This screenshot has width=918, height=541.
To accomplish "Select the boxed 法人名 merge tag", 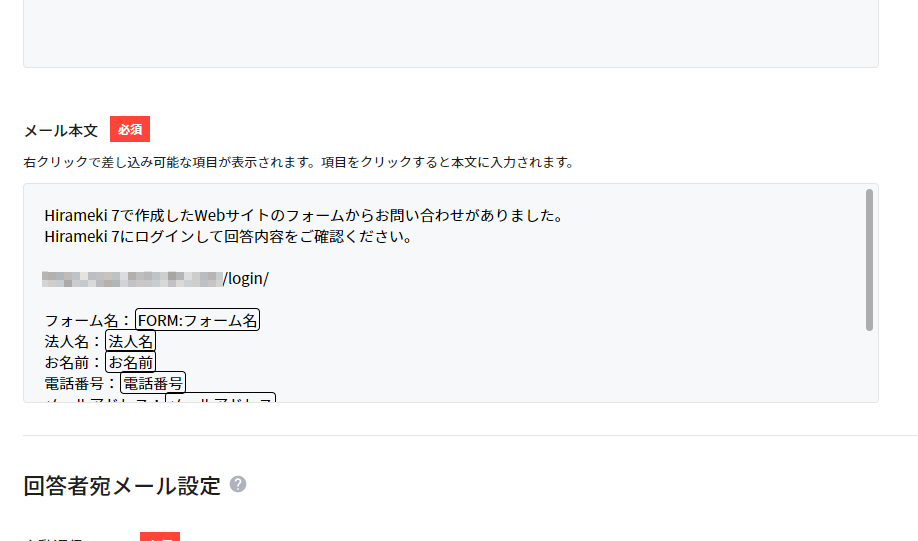I will click(131, 341).
